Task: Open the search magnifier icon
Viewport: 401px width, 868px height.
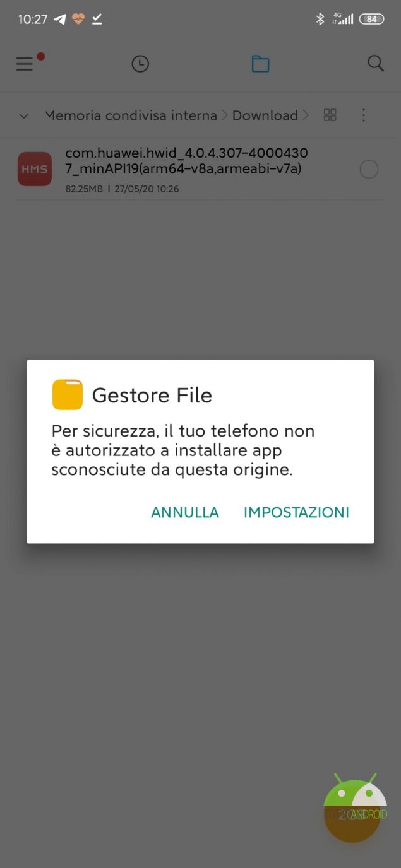Action: tap(376, 63)
